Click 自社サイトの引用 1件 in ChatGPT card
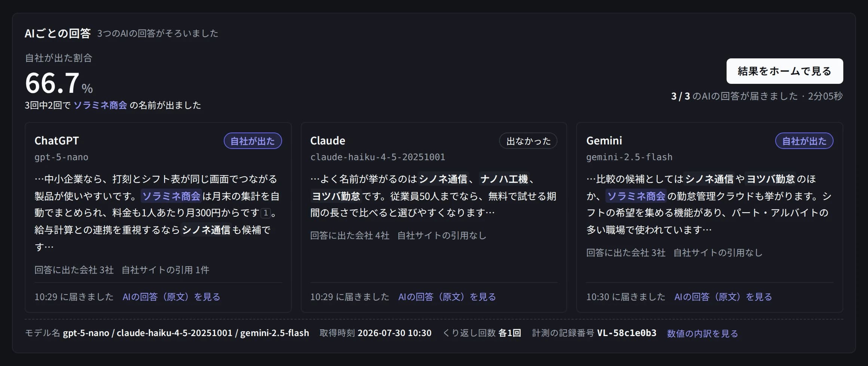868x366 pixels. click(x=165, y=270)
